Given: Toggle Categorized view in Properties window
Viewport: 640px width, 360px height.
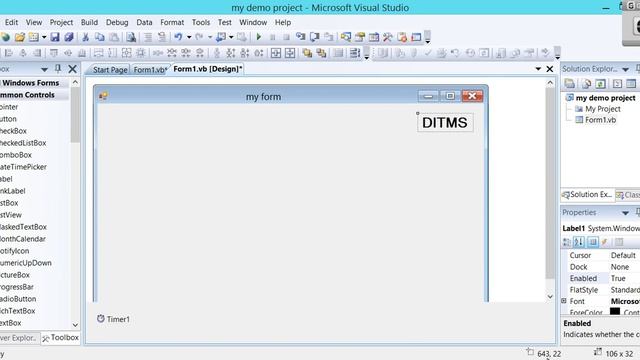Looking at the screenshot, I should [x=567, y=242].
